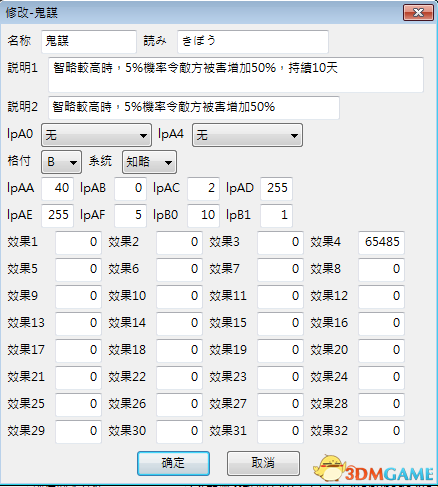
Task: Click the 名称 field containing 鬼謀
Action: point(89,42)
